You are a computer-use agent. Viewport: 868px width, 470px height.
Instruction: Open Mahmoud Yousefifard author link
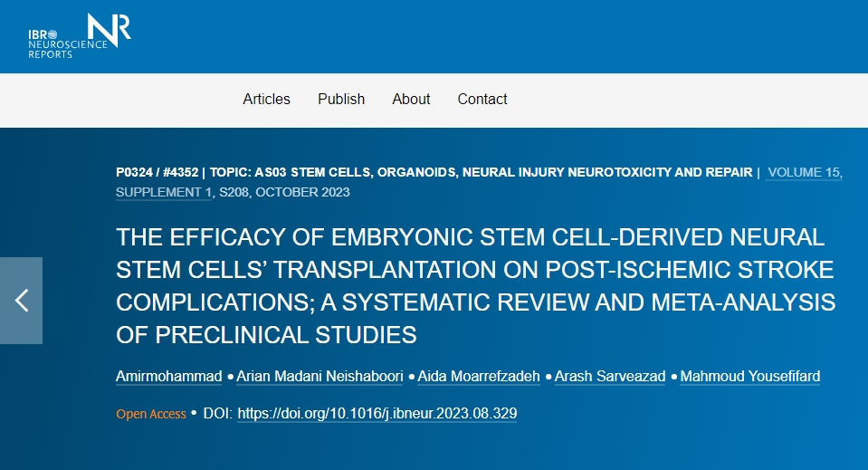click(x=749, y=376)
